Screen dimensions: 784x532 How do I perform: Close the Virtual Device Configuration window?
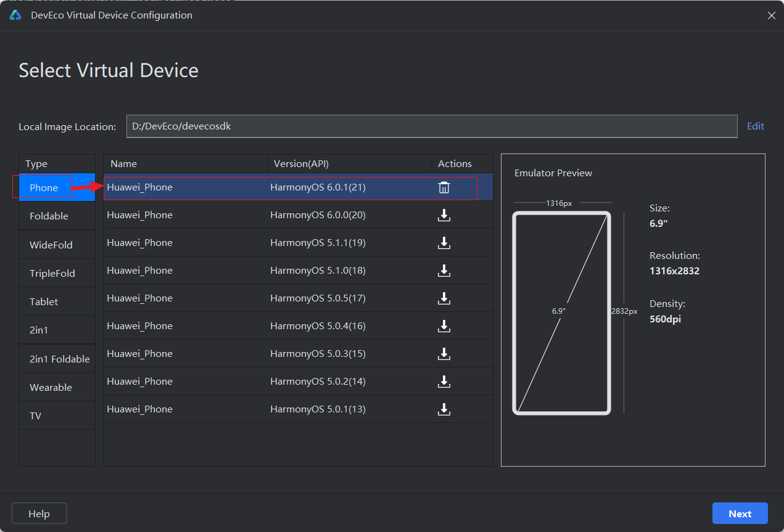pos(771,15)
